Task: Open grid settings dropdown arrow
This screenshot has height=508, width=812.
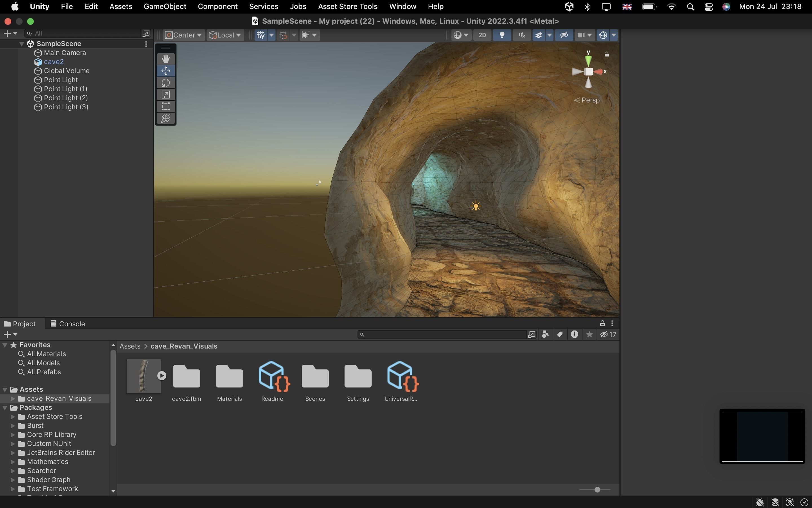Action: pos(272,35)
